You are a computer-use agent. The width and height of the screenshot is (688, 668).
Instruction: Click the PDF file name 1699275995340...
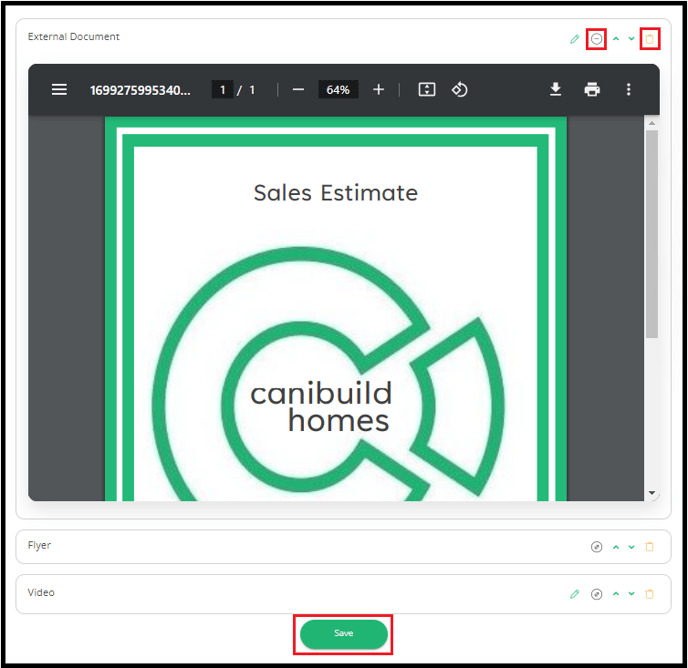click(140, 90)
